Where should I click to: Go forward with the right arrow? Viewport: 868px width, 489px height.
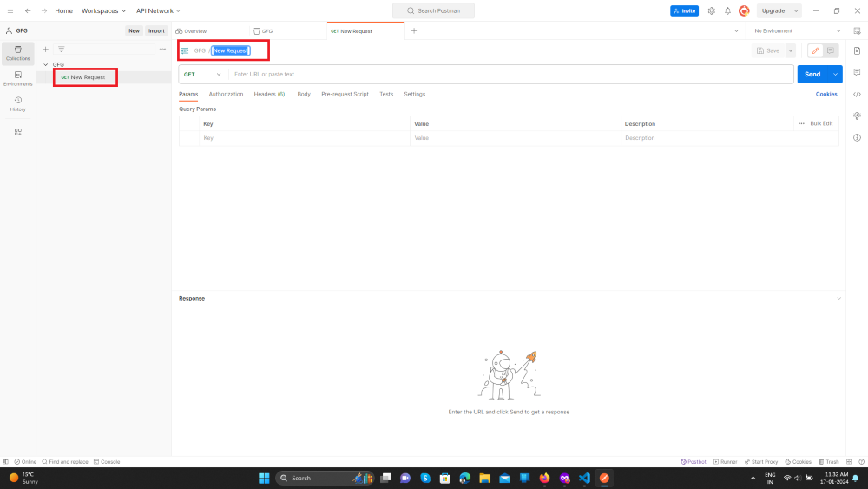[x=43, y=10]
